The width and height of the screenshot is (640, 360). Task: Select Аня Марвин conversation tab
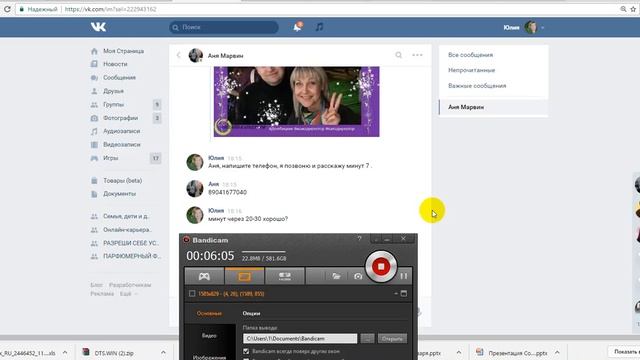tap(493, 107)
